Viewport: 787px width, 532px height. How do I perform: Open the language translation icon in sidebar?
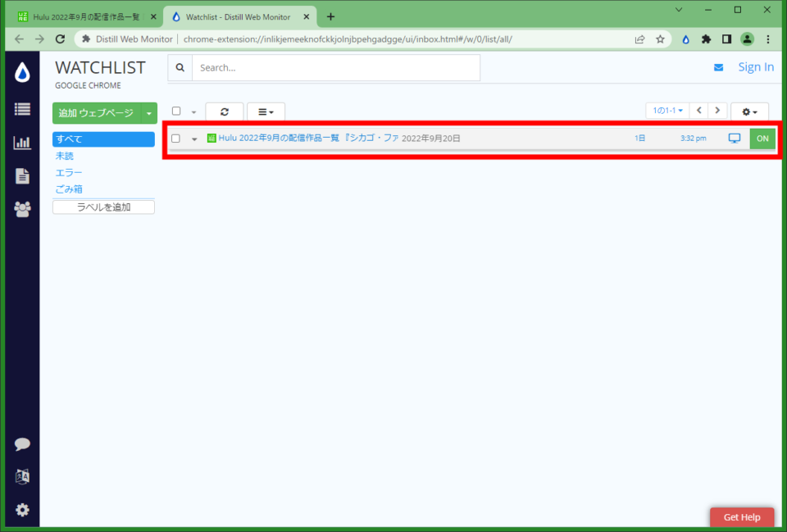[x=22, y=476]
